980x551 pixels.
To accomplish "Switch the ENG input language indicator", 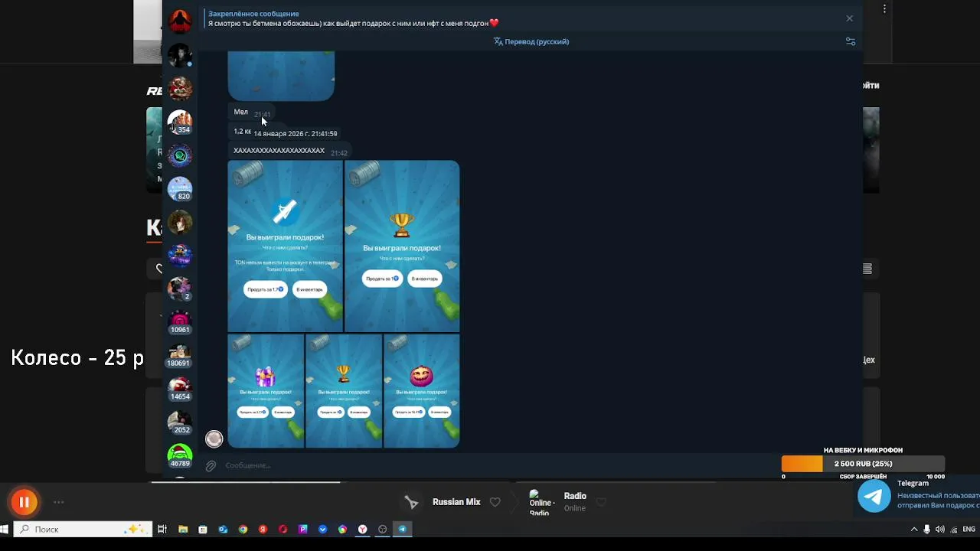I will point(969,529).
